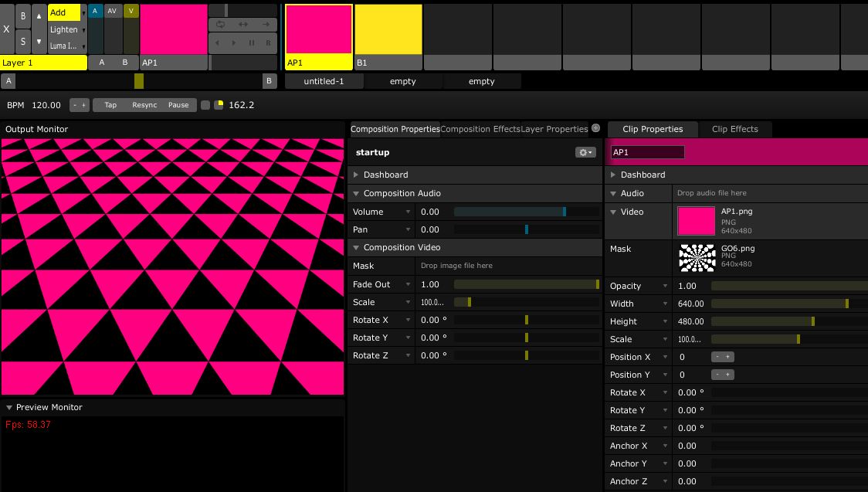Image resolution: width=868 pixels, height=492 pixels.
Task: Select the AV fader tab on Layer 1
Action: pos(113,11)
